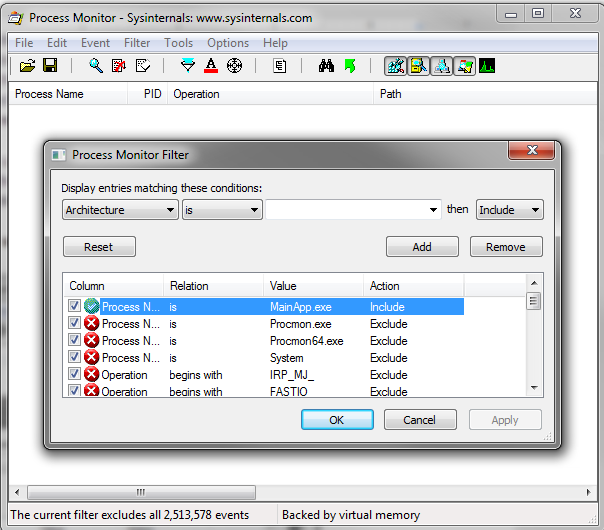Open the 'is' relation dropdown
This screenshot has width=604, height=530.
pos(222,210)
